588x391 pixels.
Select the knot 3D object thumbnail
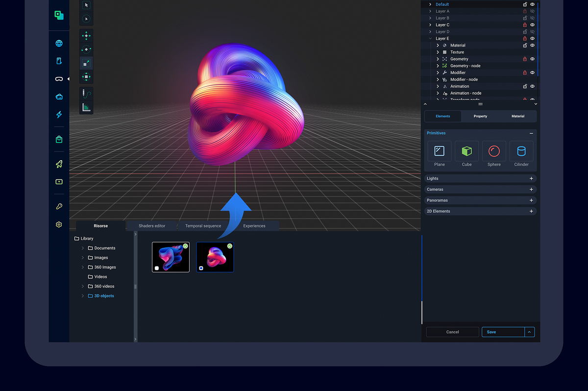pos(215,257)
